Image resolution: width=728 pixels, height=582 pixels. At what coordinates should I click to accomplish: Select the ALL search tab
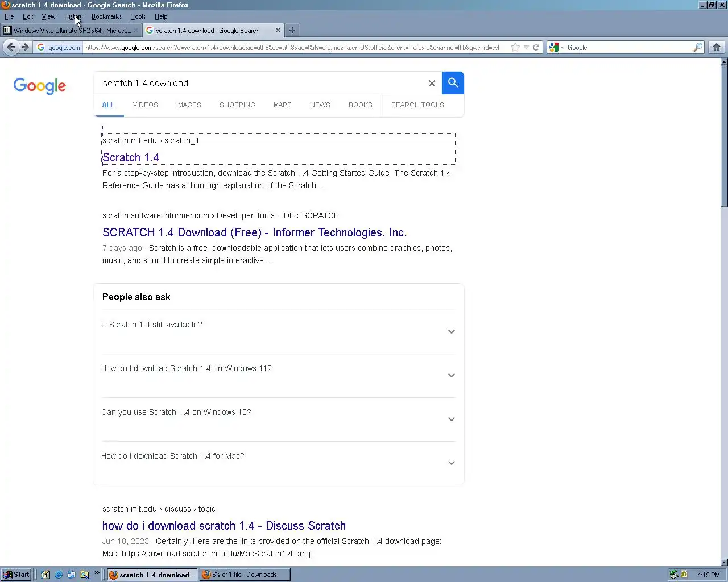pyautogui.click(x=108, y=105)
